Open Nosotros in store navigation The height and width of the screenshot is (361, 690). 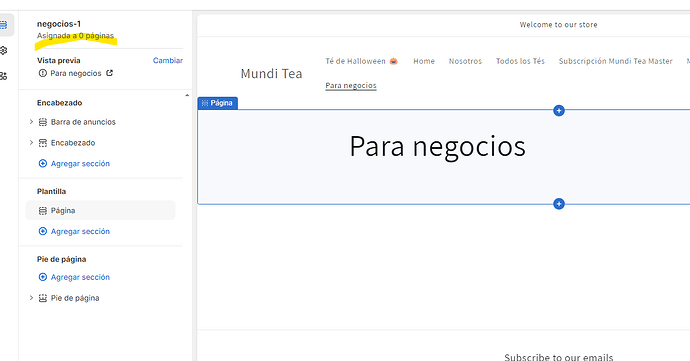(465, 61)
